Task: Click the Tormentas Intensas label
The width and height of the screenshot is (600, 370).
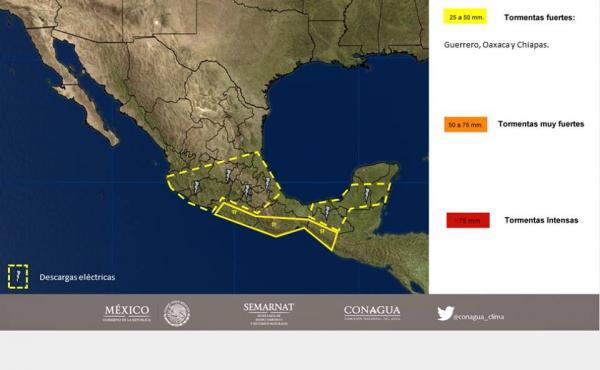Action: [x=541, y=220]
